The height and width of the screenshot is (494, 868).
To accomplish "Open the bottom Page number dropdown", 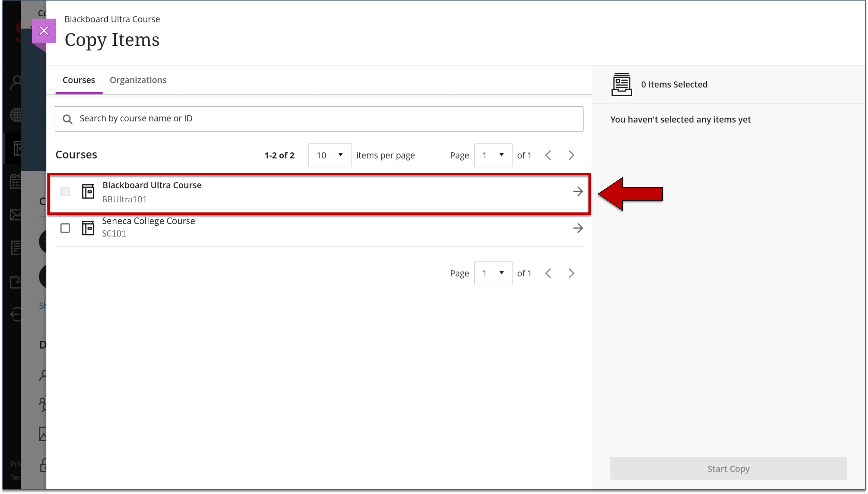I will tap(493, 273).
